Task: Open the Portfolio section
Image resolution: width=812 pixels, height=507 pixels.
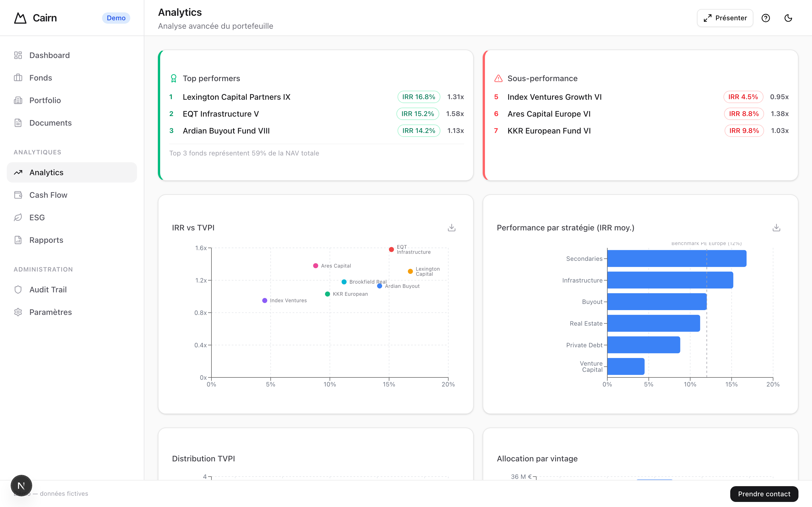Action: point(45,100)
